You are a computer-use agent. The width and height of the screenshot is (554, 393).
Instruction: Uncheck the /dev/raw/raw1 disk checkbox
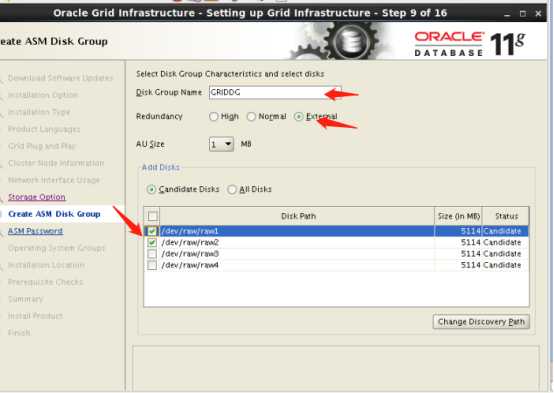(x=152, y=231)
